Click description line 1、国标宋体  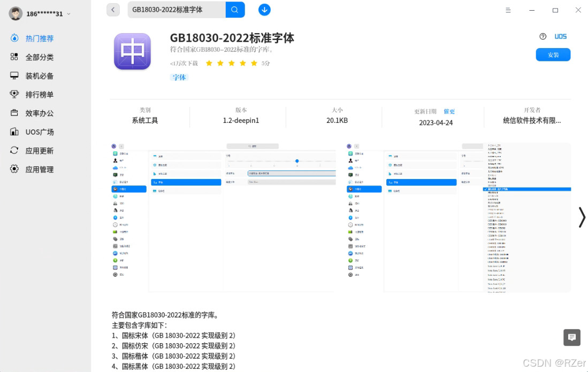174,336
